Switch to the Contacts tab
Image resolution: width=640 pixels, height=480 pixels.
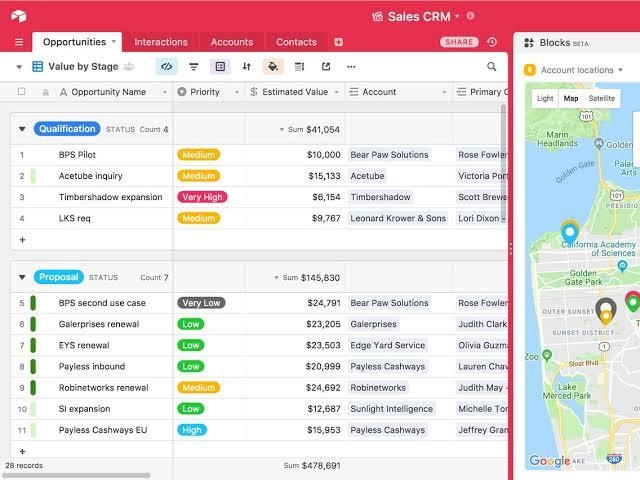click(296, 42)
